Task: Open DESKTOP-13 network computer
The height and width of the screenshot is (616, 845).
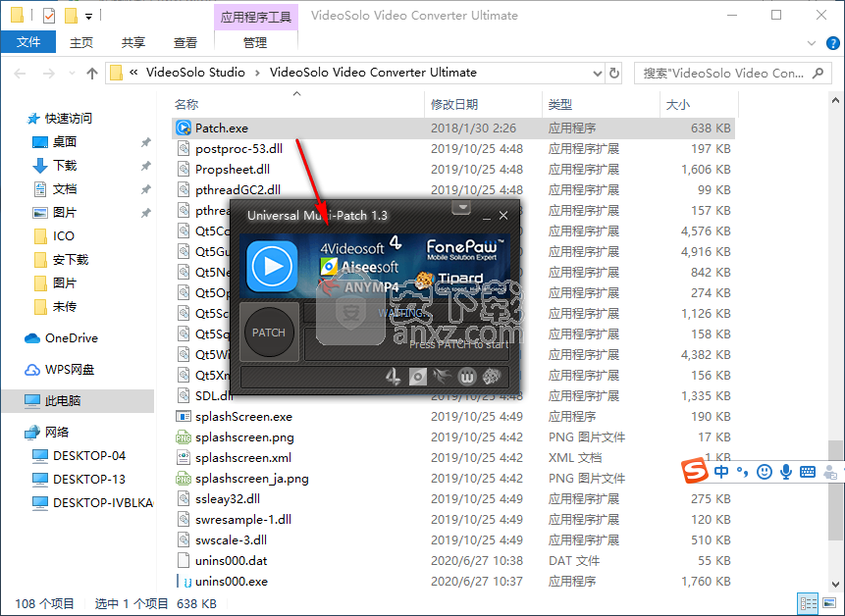Action: tap(89, 480)
